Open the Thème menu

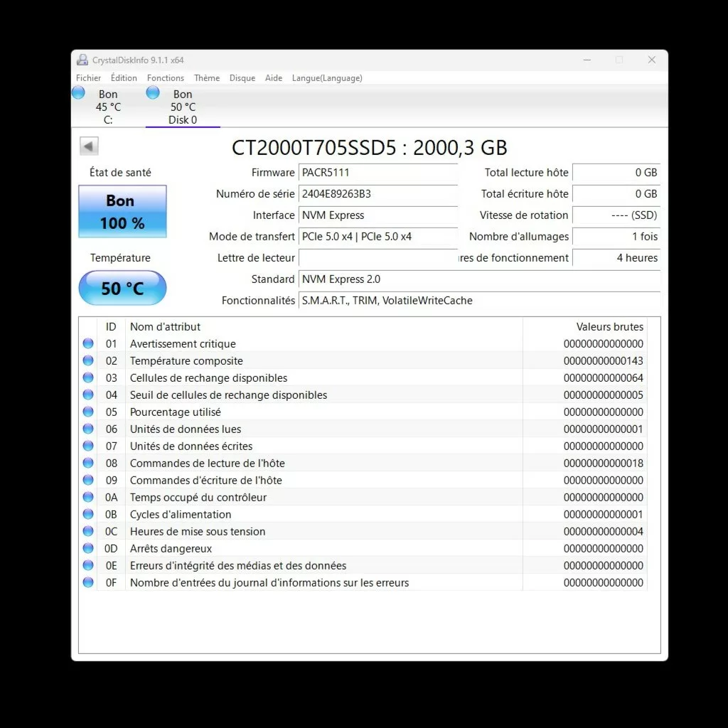coord(207,78)
